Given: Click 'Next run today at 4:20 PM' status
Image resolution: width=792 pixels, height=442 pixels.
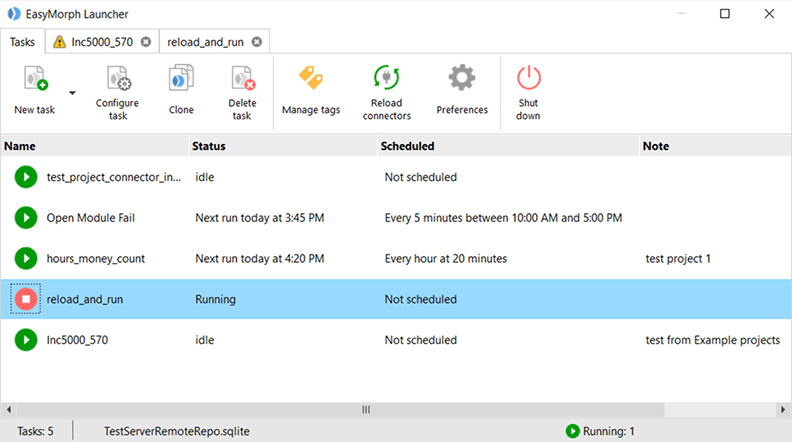Looking at the screenshot, I should [260, 259].
